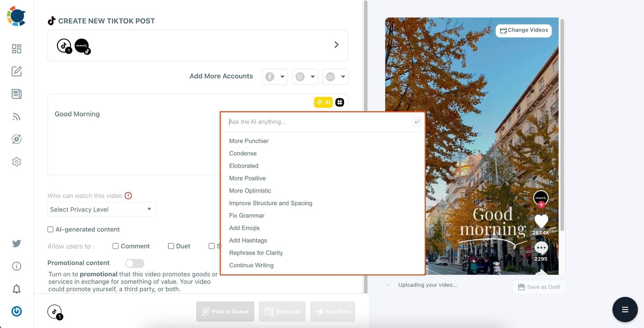
Task: Open the post history icon in sidebar
Action: 16,139
